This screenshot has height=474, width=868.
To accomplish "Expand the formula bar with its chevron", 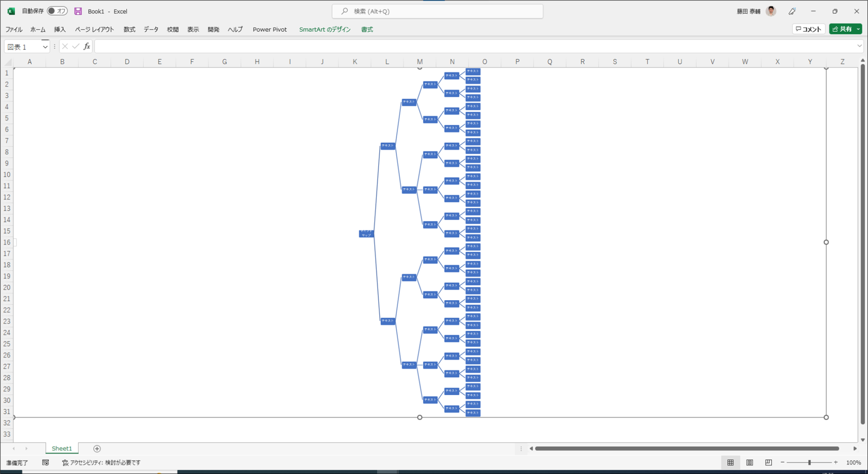I will [860, 46].
